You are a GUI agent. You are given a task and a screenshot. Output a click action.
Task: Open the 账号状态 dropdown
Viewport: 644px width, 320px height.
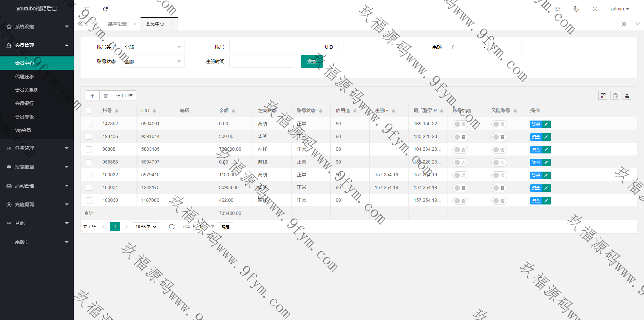coord(152,61)
